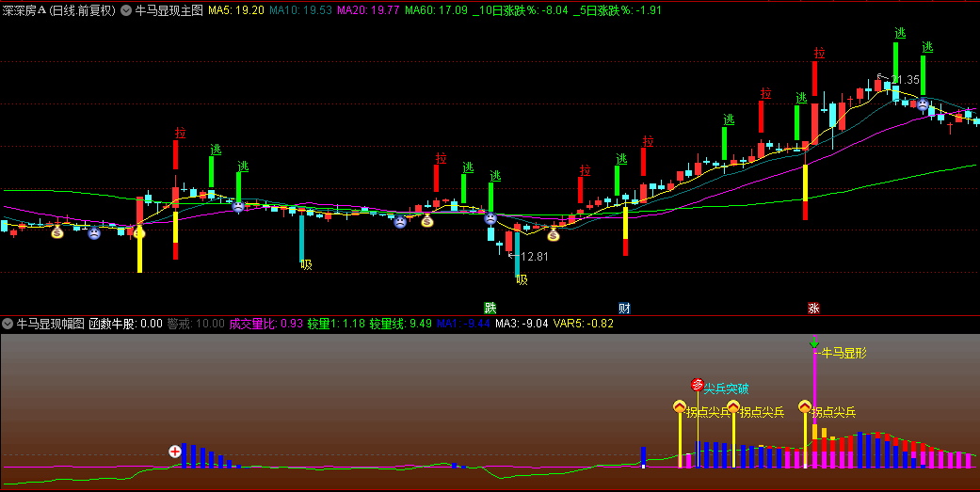This screenshot has height=492, width=980.
Task: Expand the dropdown arrow beside 牛马显现主图
Action: tap(126, 10)
